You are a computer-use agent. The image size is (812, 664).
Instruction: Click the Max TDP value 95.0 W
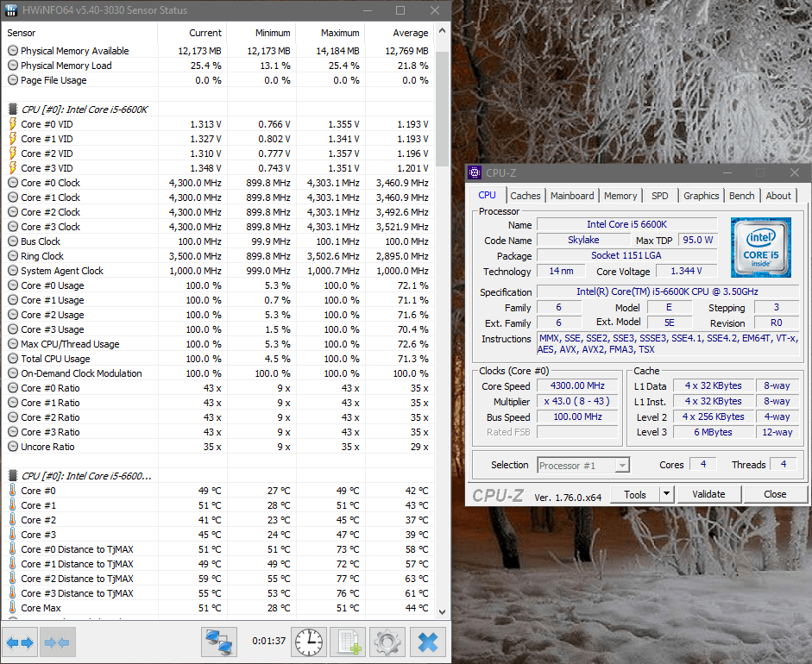tap(697, 240)
